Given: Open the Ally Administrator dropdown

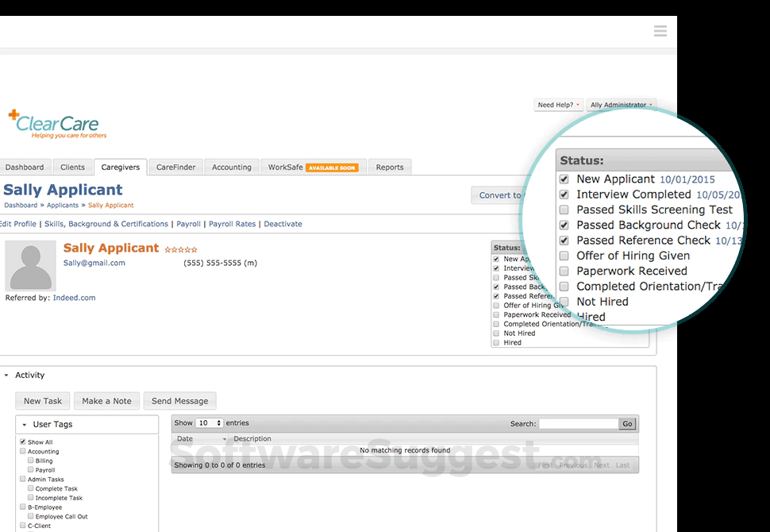Looking at the screenshot, I should (622, 104).
